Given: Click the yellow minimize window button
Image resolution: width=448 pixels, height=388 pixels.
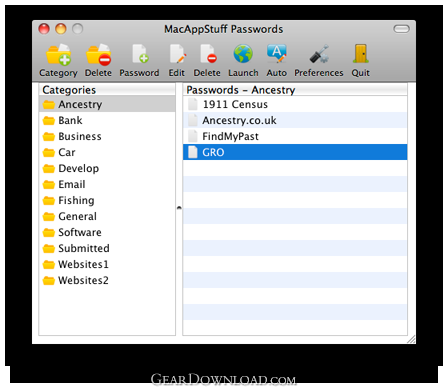Looking at the screenshot, I should [61, 29].
